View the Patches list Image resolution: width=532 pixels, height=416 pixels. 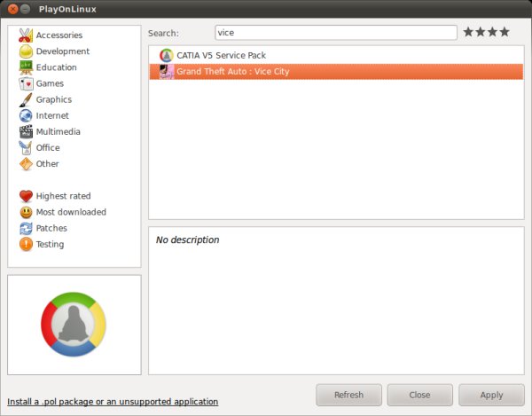51,228
